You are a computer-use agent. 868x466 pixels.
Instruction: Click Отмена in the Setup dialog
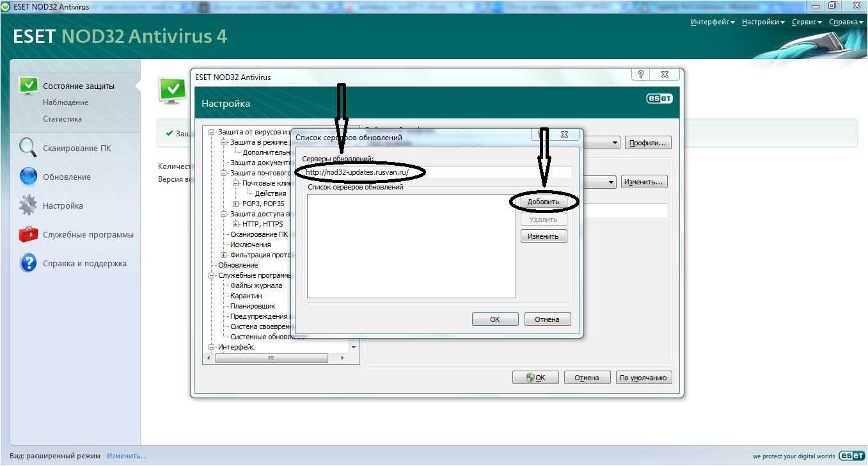coord(587,378)
